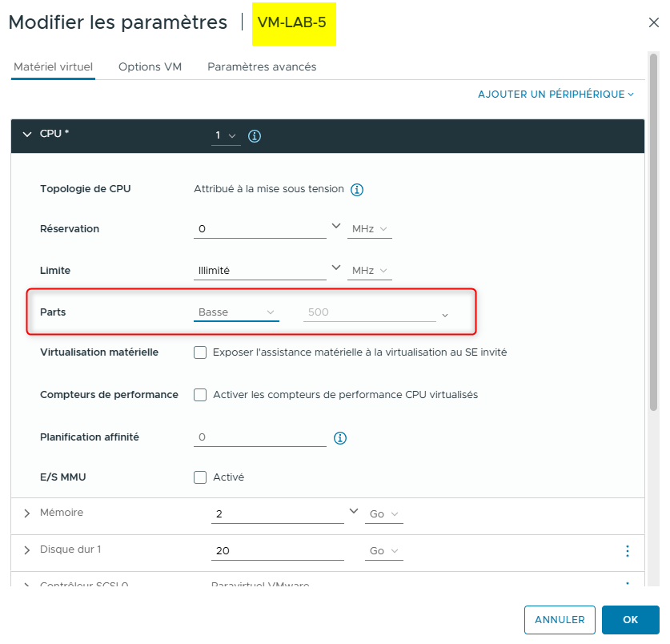This screenshot has width=670, height=644.
Task: Click the Réservation value input field
Action: 259,229
